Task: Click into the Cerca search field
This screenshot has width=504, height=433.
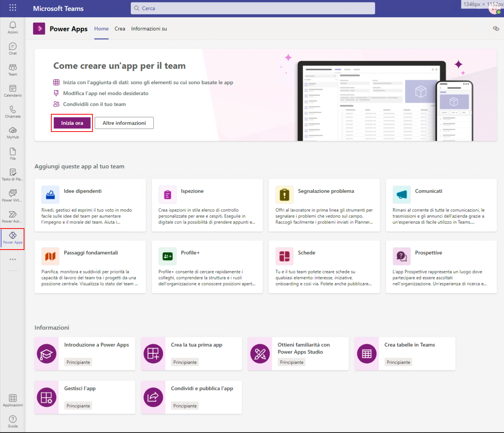Action: click(253, 8)
